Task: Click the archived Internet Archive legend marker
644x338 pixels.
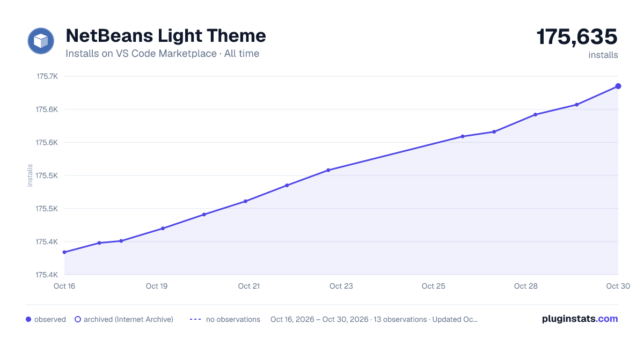Action: 78,319
